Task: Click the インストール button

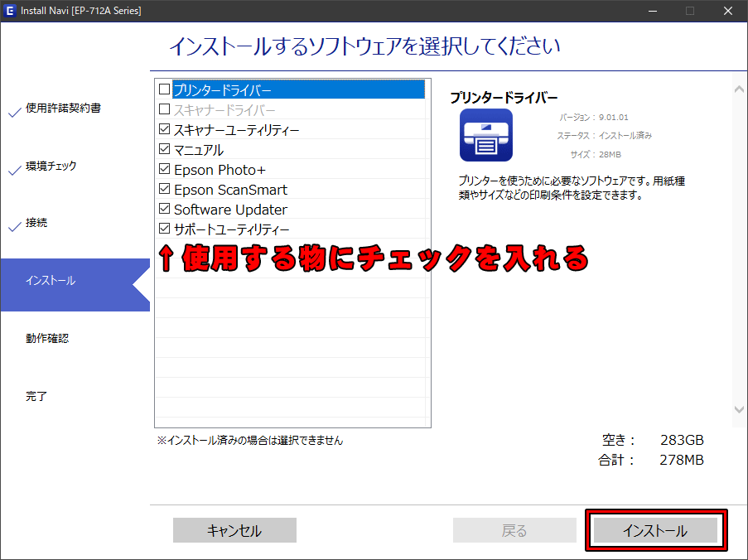Action: (x=655, y=530)
